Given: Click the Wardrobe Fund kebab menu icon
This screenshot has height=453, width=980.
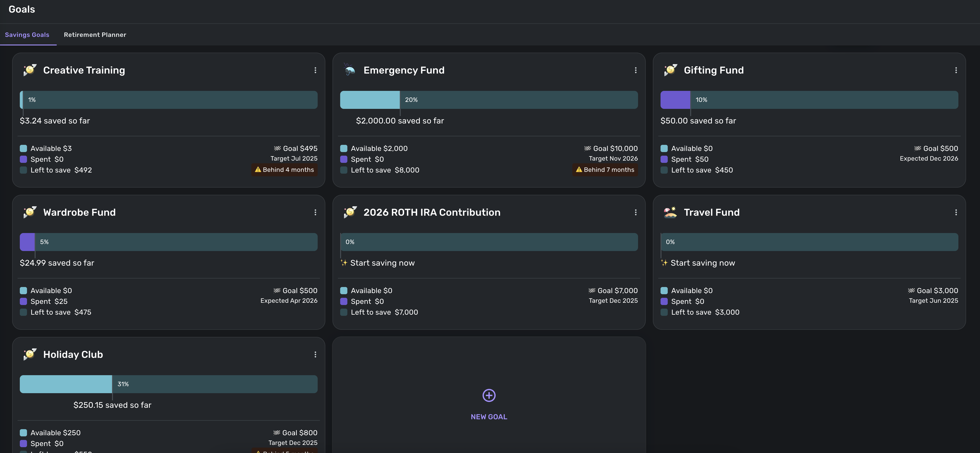Looking at the screenshot, I should click(315, 213).
